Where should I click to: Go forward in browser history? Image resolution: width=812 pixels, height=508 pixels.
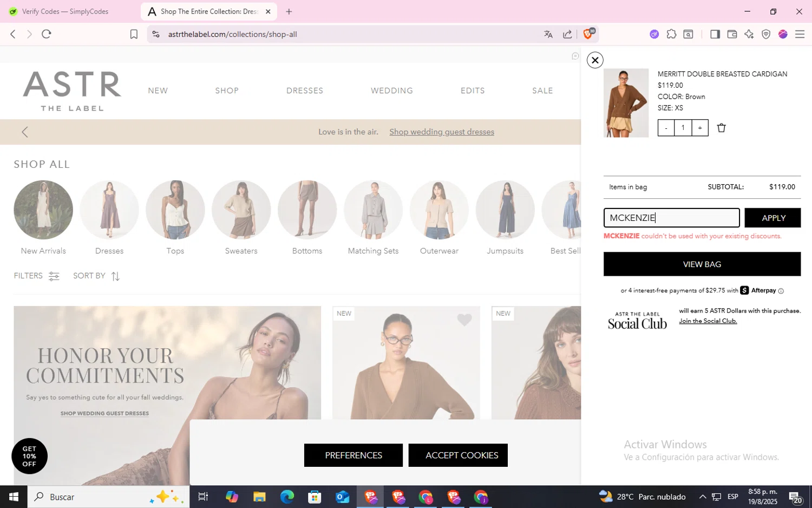click(x=29, y=34)
